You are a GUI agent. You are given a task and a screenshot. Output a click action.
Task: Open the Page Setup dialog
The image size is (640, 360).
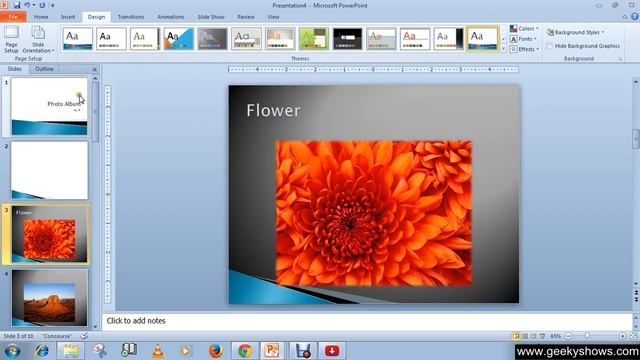coord(11,39)
